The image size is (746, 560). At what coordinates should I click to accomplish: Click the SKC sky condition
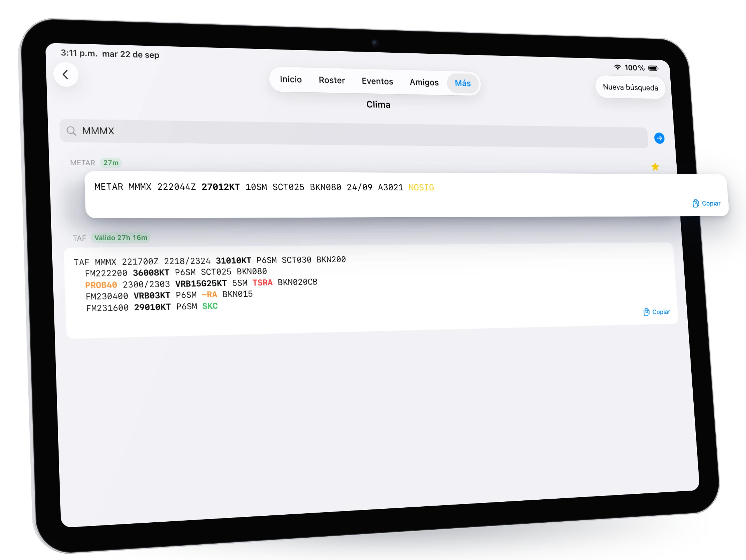click(x=210, y=306)
